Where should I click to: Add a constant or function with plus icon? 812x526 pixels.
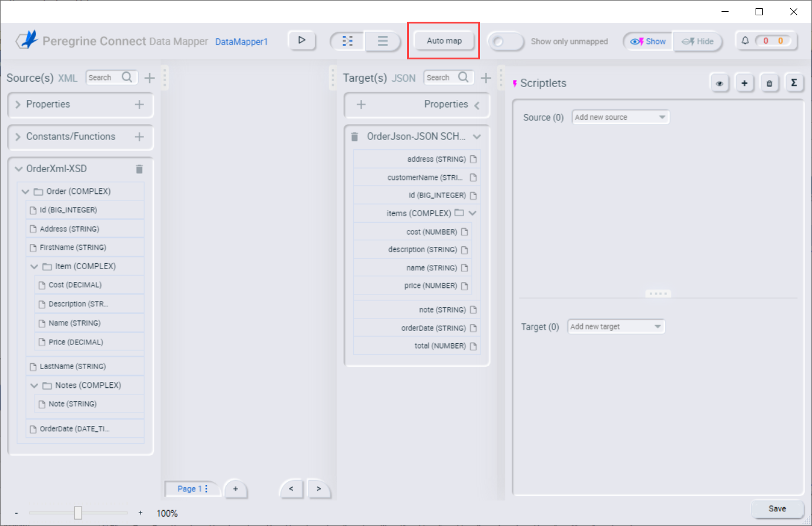[139, 136]
